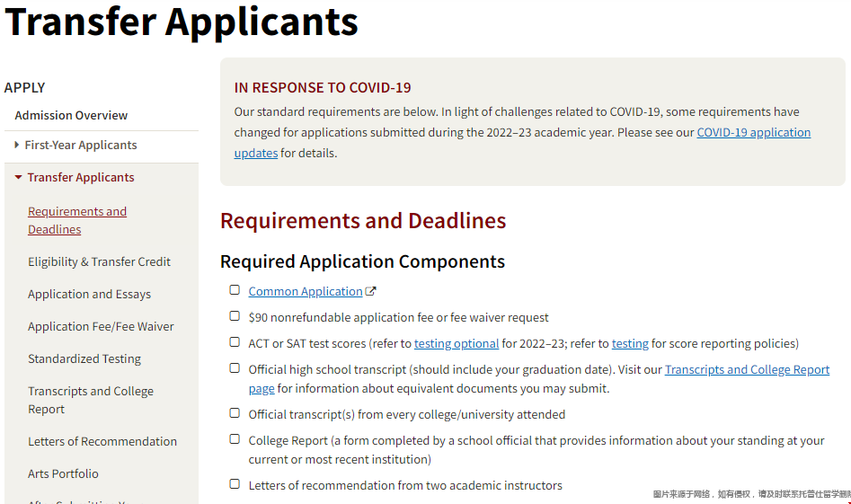Image resolution: width=851 pixels, height=504 pixels.
Task: Tick the $90 application fee checkbox
Action: pyautogui.click(x=235, y=316)
